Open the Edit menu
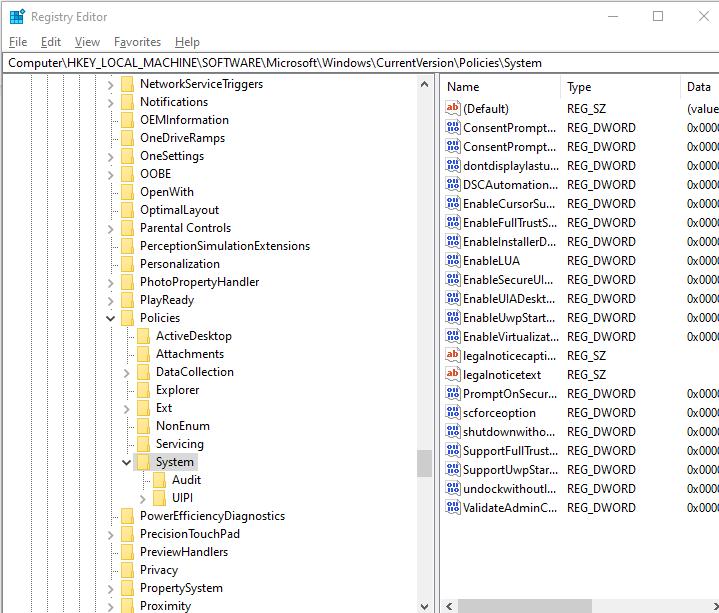The image size is (719, 613). coord(50,42)
